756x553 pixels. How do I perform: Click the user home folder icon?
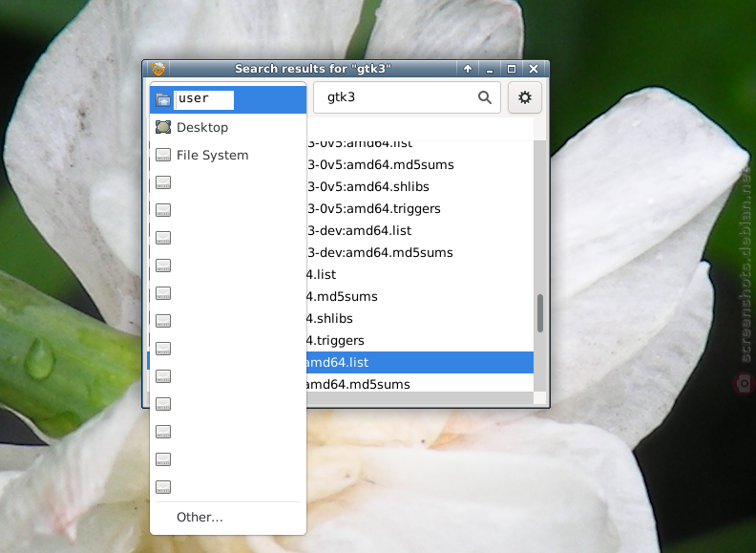pos(163,100)
